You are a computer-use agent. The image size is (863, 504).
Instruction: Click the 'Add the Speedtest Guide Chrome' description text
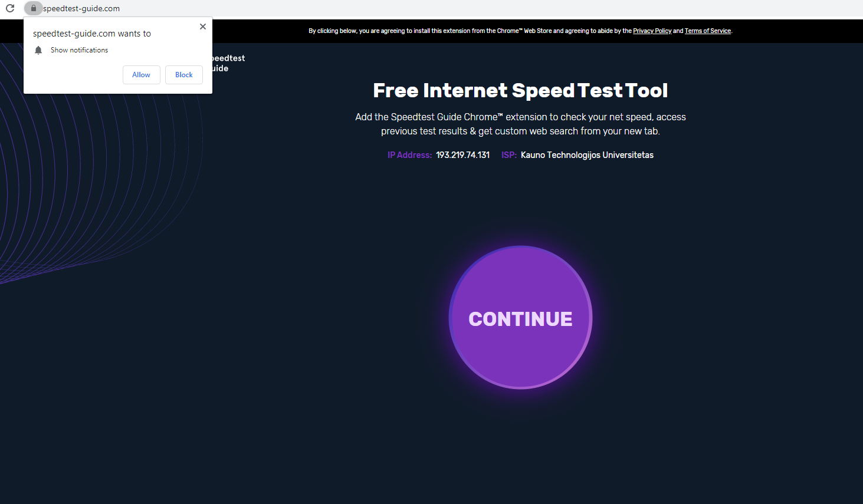(x=520, y=124)
